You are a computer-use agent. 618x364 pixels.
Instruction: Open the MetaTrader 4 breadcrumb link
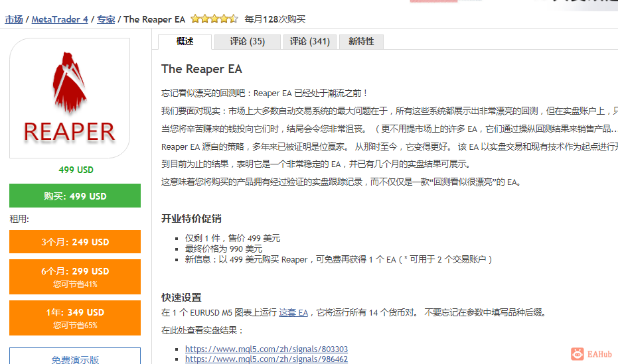click(60, 19)
